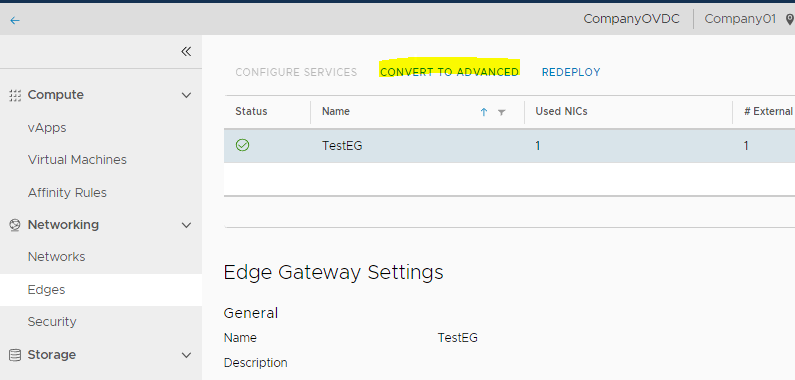Click the Networking globe icon
The width and height of the screenshot is (795, 380).
point(15,225)
